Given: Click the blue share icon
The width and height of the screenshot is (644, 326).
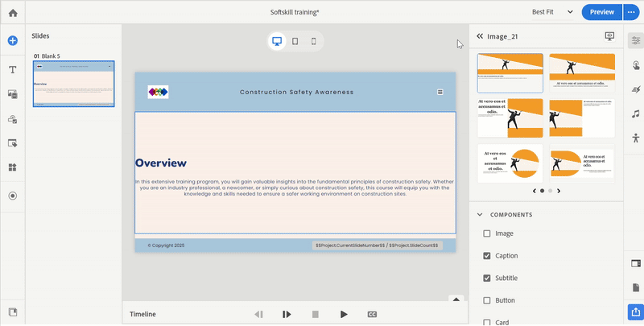Looking at the screenshot, I should point(635,312).
